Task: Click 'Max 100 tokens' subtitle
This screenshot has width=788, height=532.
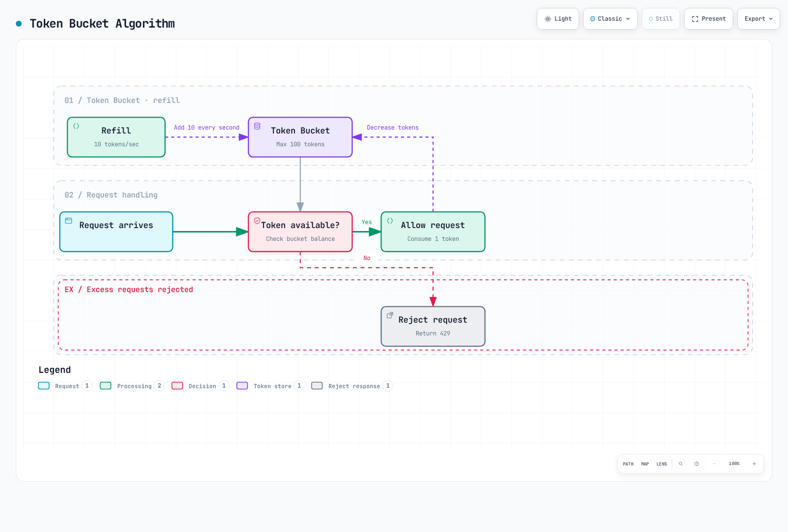Action: 300,144
